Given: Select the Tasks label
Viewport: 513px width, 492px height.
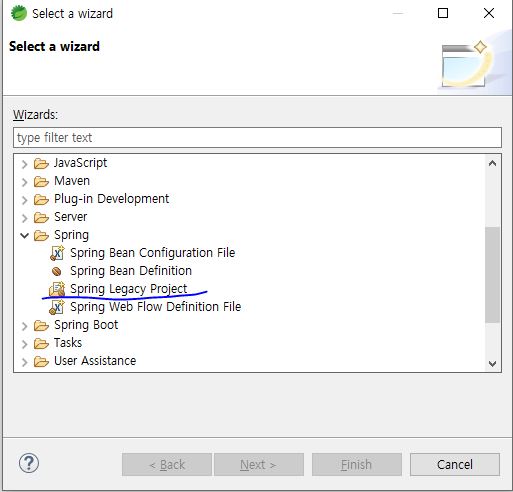Looking at the screenshot, I should point(68,343).
